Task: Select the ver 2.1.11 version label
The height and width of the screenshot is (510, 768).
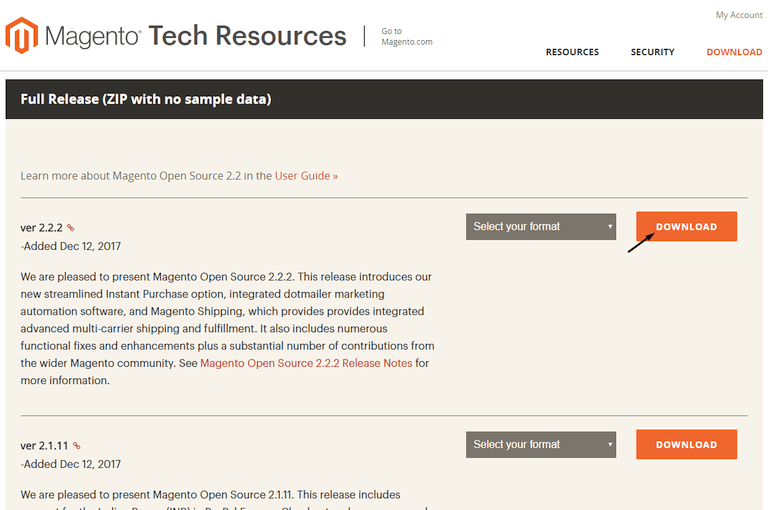Action: tap(44, 446)
